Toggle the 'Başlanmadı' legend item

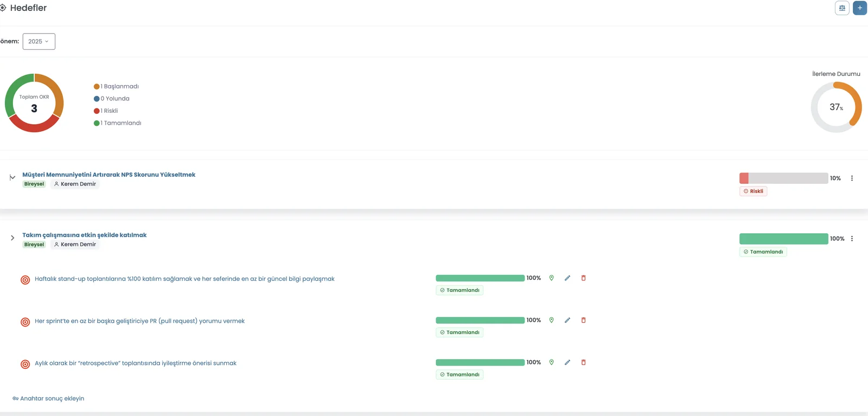click(x=117, y=87)
